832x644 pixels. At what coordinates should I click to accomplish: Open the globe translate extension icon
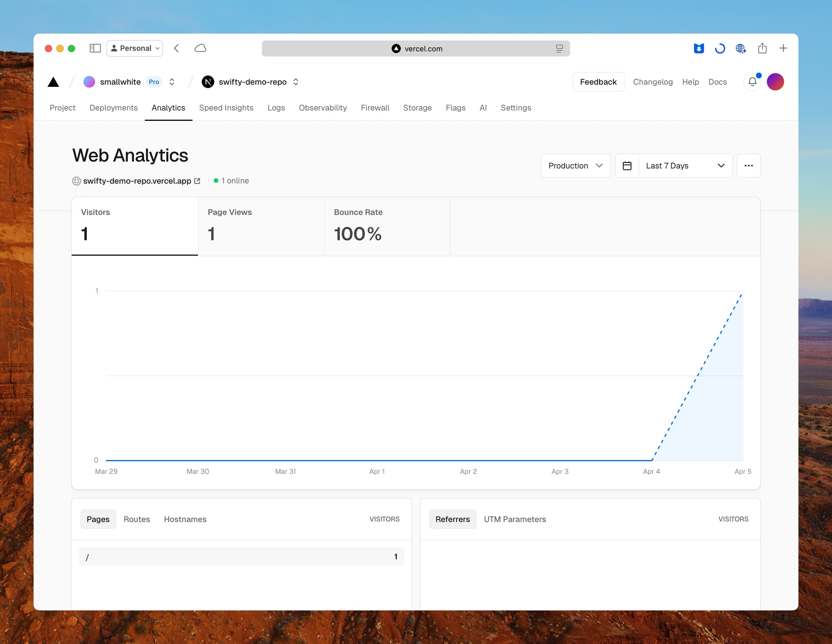click(741, 49)
